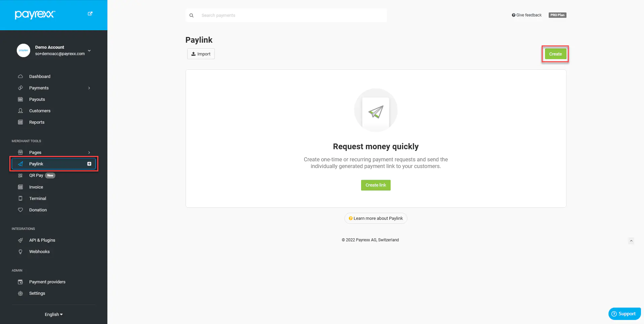
Task: Click the green Create button
Action: [555, 54]
